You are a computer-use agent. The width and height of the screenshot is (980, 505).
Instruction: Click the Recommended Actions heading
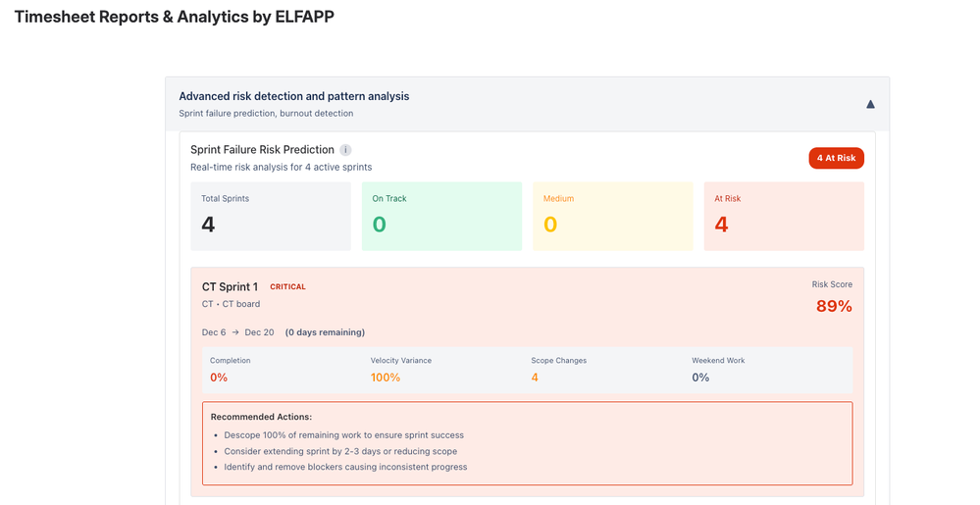tap(261, 417)
